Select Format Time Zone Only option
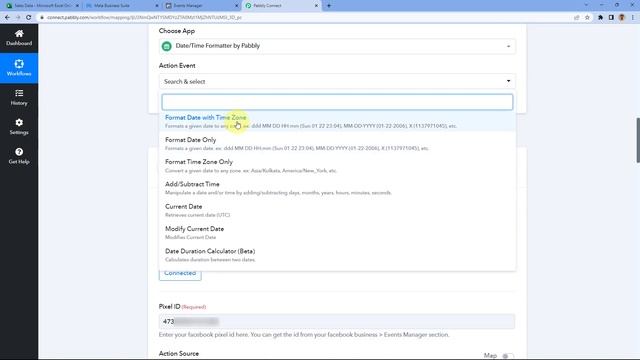Image resolution: width=640 pixels, height=360 pixels. coord(337,166)
